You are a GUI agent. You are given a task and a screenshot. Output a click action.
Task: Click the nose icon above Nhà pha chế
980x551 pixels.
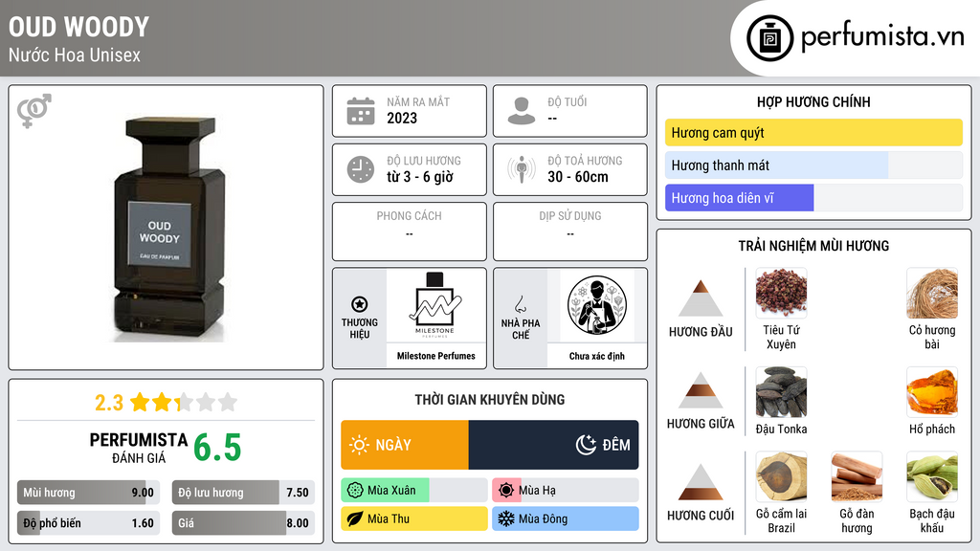[x=520, y=304]
